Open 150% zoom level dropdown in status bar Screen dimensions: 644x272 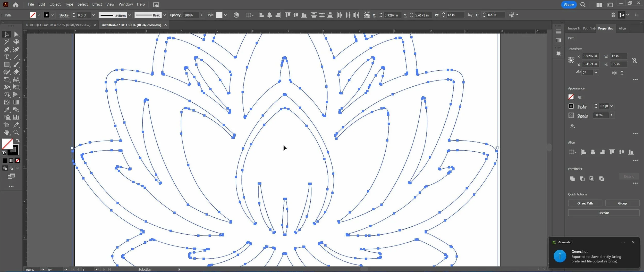click(43, 269)
